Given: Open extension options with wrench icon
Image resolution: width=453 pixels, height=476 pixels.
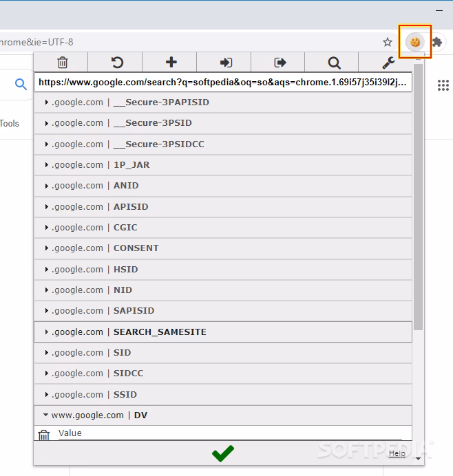Looking at the screenshot, I should coord(388,62).
